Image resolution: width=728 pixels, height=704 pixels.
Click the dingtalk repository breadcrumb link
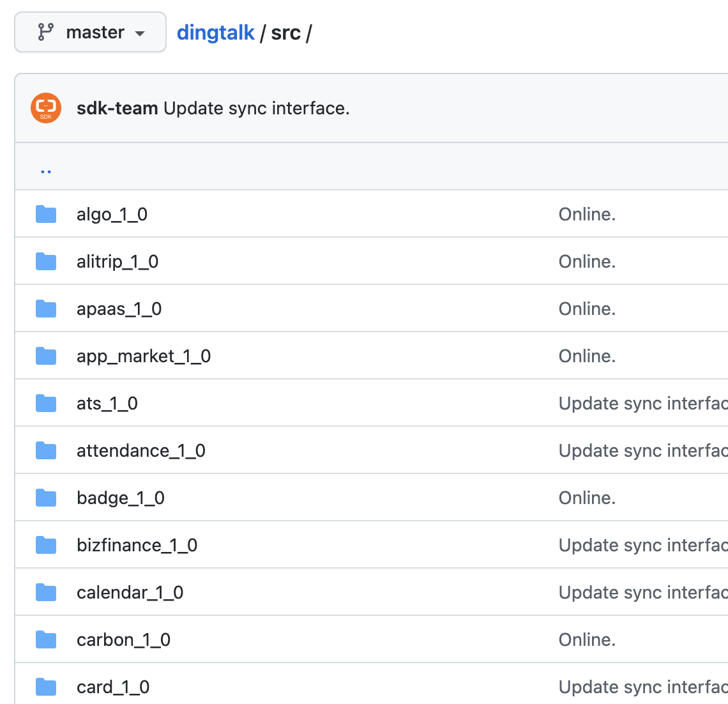(x=215, y=33)
